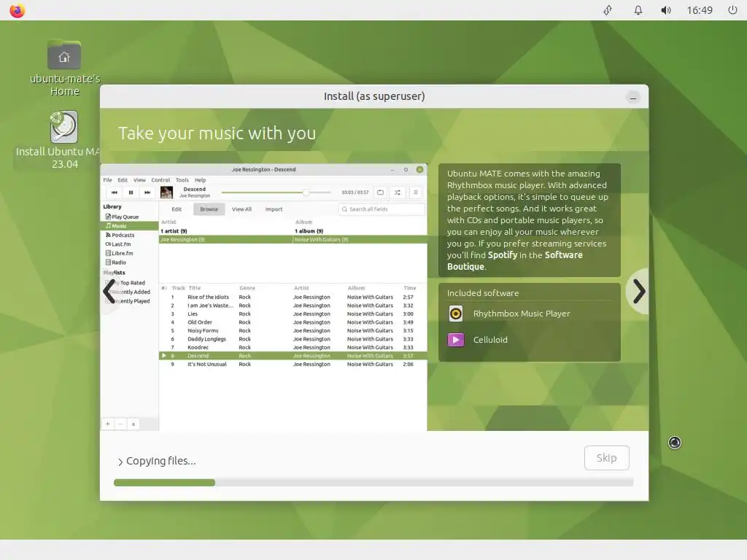Click the hamburger menu icon in the Rhythmbox screenshot

tap(415, 192)
